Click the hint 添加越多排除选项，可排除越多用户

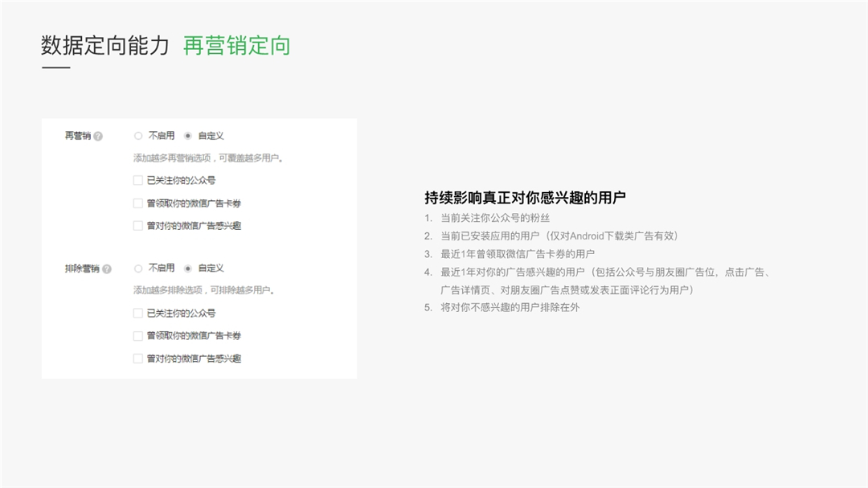204,290
